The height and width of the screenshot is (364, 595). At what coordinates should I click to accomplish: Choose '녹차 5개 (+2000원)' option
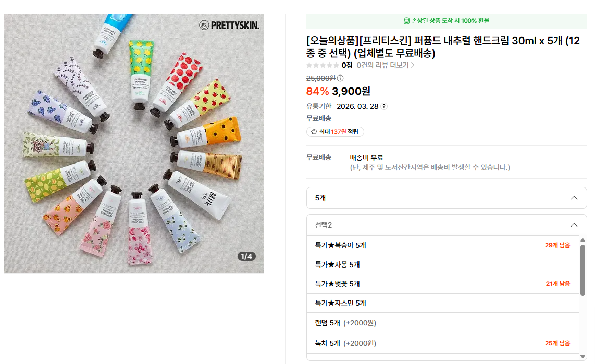pos(345,343)
